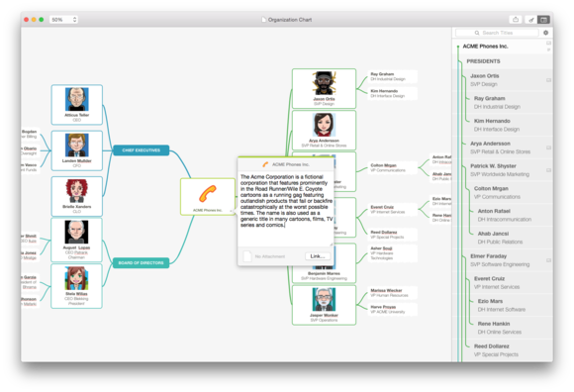
Task: Open the outline settings gear menu
Action: click(x=546, y=33)
